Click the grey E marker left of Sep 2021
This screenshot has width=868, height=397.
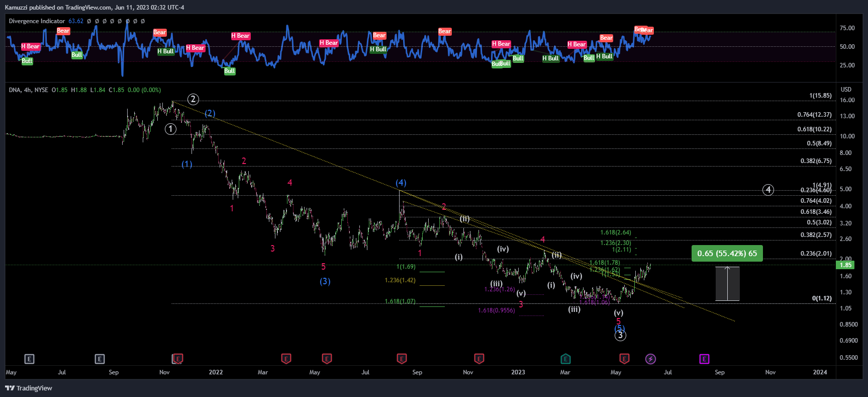[x=100, y=359]
